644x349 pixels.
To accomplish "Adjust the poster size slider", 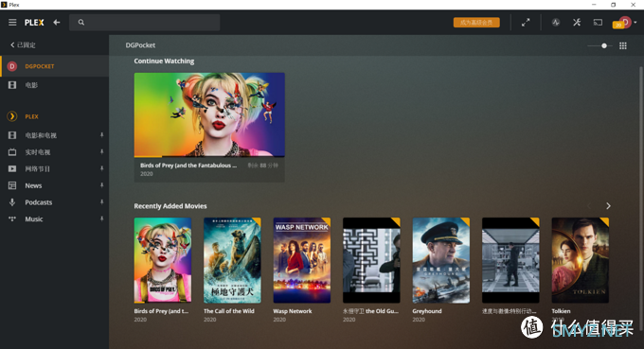I will pyautogui.click(x=600, y=45).
